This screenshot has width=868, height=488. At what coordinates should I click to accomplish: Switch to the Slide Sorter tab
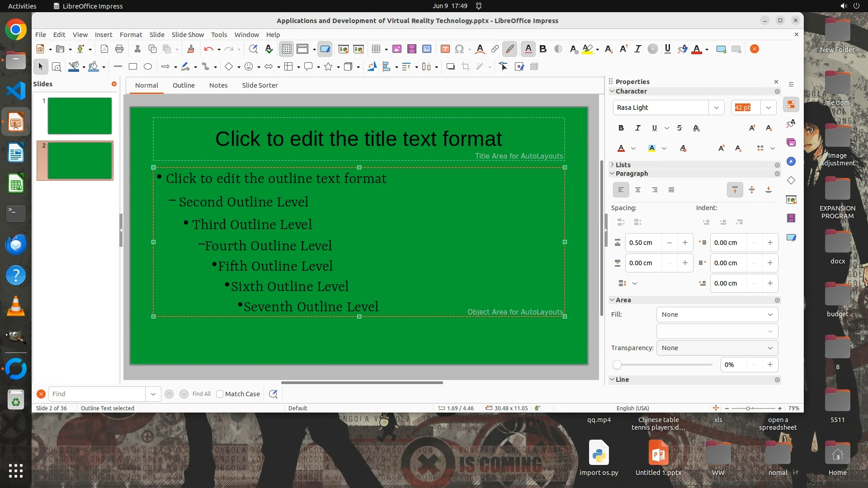coord(259,85)
